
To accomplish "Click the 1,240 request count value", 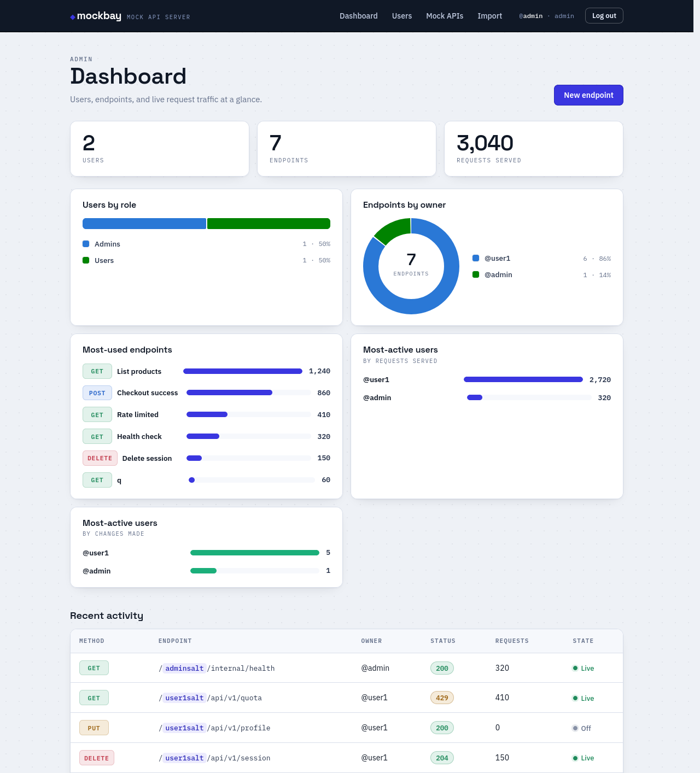I will [x=319, y=371].
